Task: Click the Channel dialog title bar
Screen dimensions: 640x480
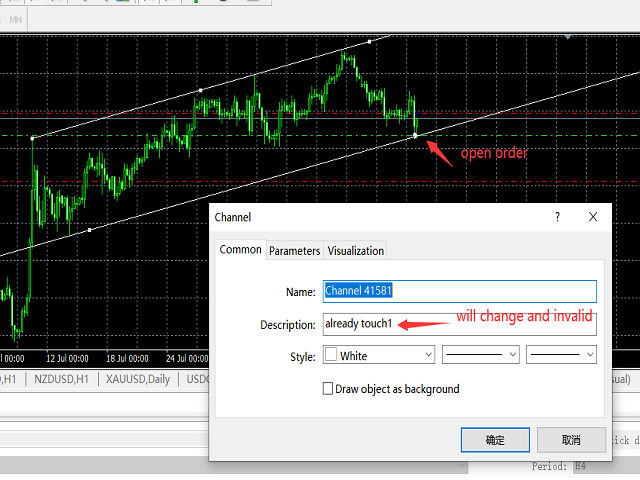Action: pyautogui.click(x=380, y=216)
